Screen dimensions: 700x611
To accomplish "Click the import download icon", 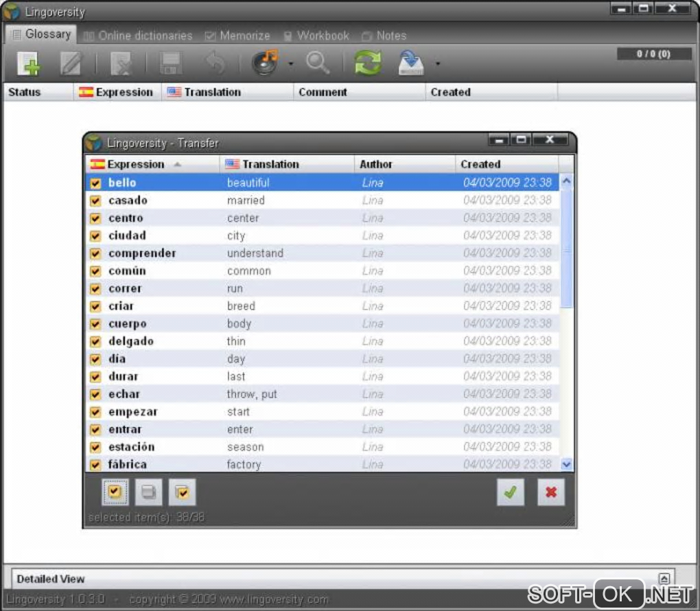I will pos(410,63).
